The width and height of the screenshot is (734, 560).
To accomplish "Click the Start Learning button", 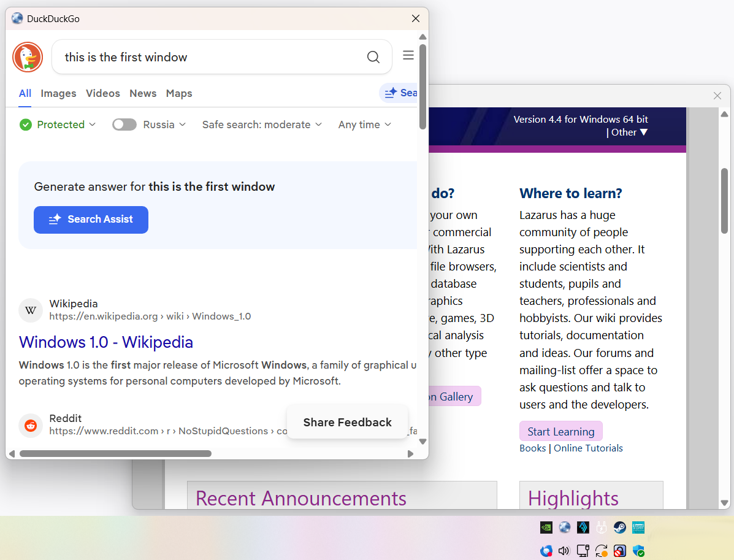I will [x=560, y=431].
